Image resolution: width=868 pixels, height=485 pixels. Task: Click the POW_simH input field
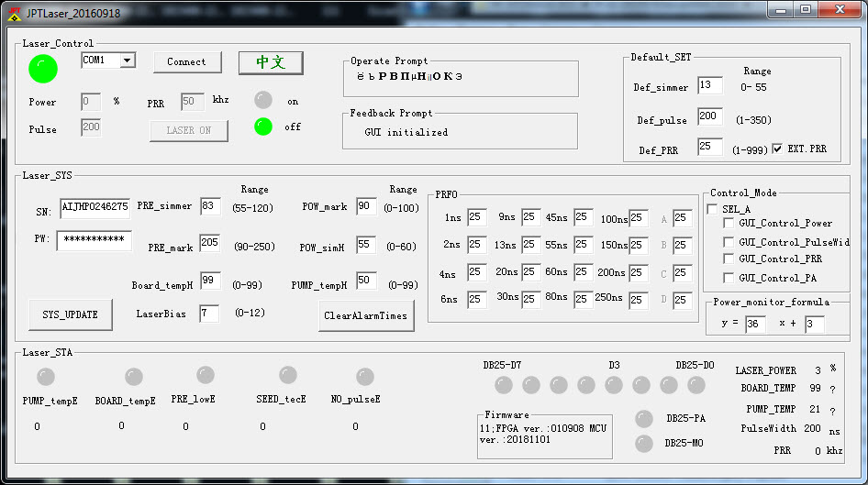pos(366,245)
